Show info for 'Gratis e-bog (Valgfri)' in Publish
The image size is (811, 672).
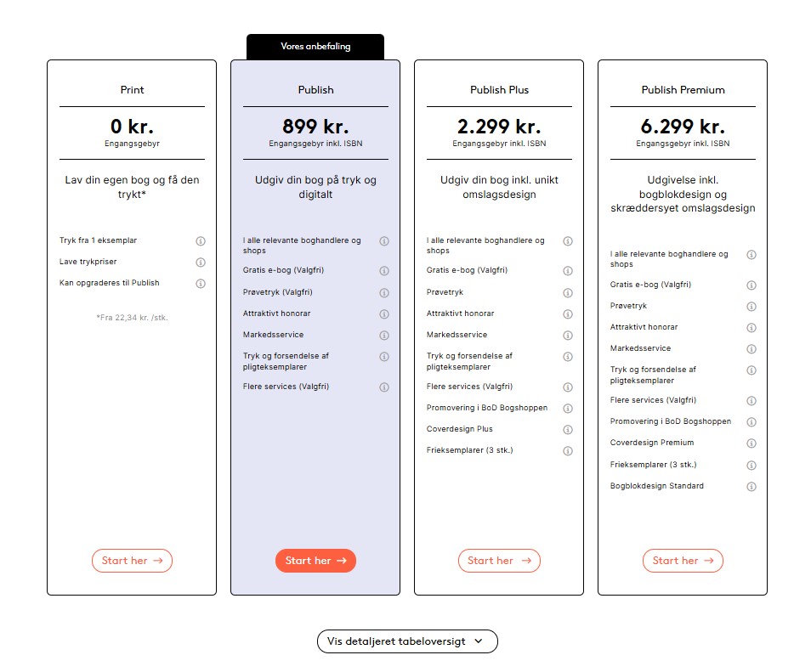click(384, 271)
